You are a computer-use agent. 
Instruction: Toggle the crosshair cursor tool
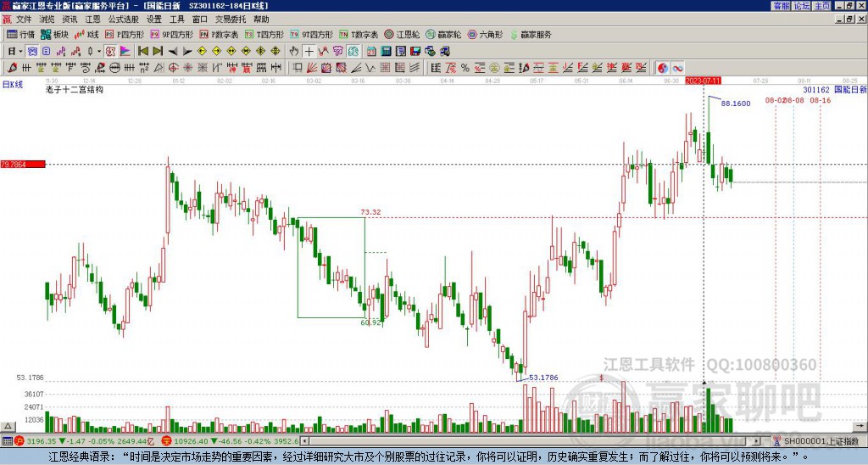[x=309, y=52]
